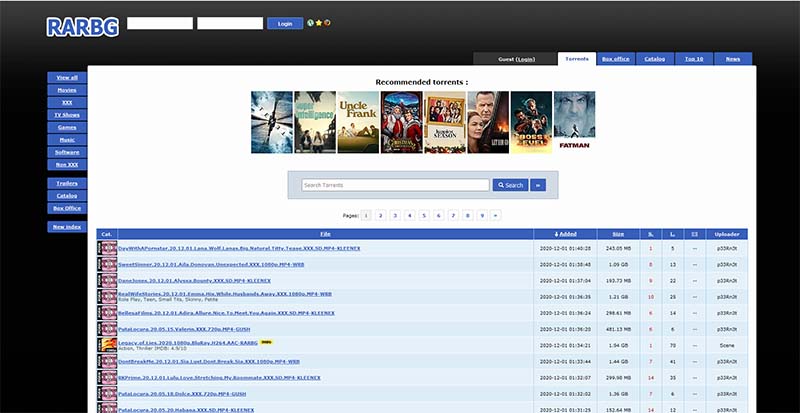Expand advanced search with the » button
Image resolution: width=800 pixels, height=413 pixels.
point(538,185)
